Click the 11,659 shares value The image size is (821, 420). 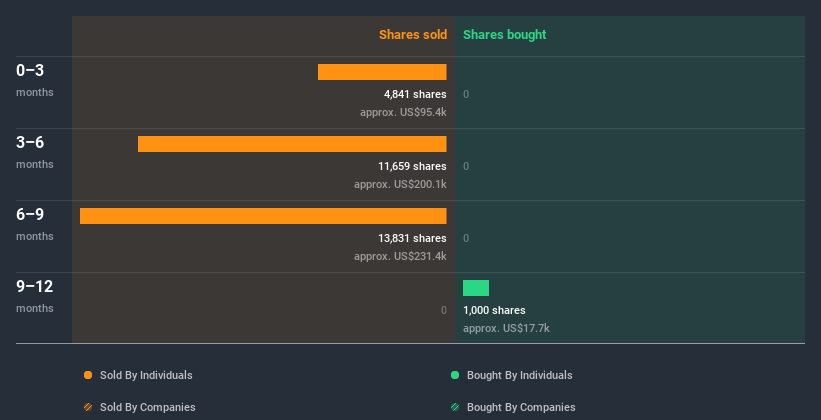tap(413, 166)
